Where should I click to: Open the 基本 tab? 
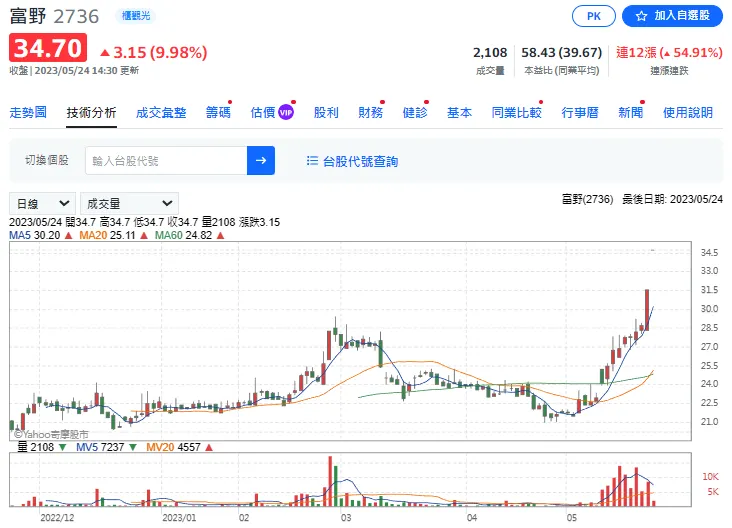[x=459, y=113]
